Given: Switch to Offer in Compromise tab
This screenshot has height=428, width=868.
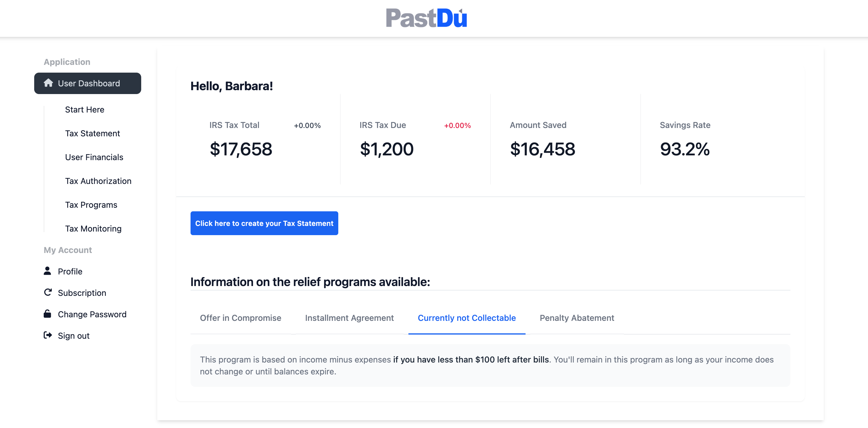Looking at the screenshot, I should [240, 318].
